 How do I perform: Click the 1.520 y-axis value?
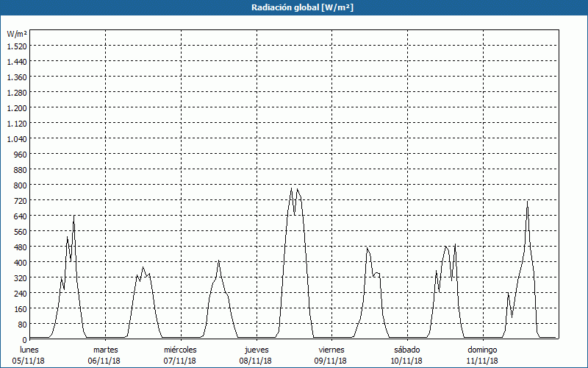pyautogui.click(x=17, y=46)
